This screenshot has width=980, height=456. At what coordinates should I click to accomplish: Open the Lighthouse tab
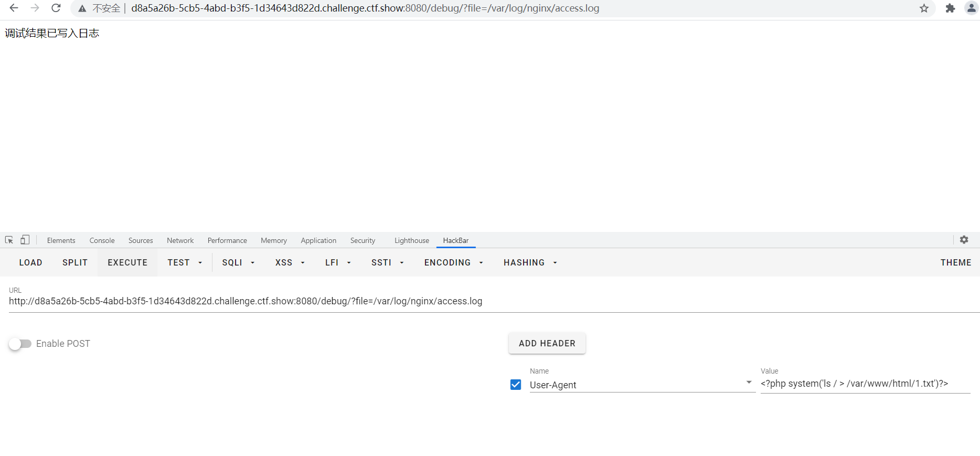(412, 240)
